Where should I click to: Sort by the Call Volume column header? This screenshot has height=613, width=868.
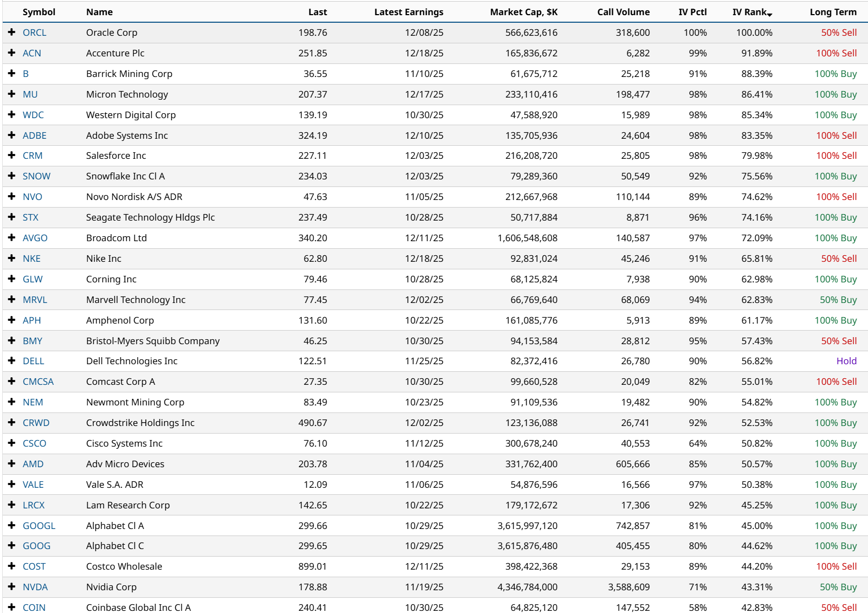[x=623, y=12]
